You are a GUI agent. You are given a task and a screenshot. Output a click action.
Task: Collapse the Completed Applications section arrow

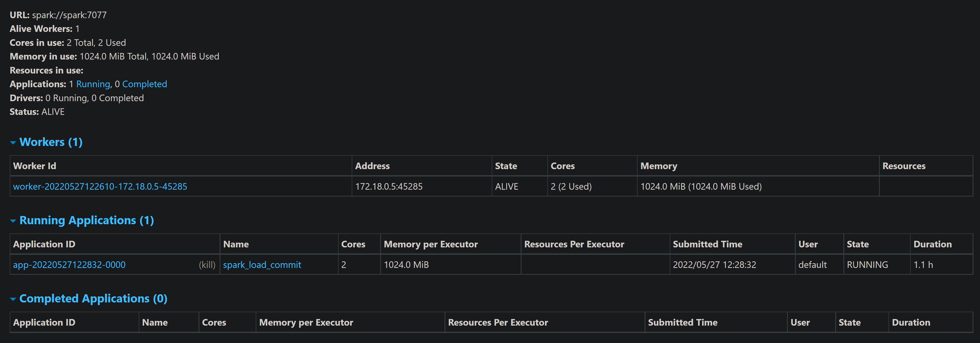coord(13,299)
